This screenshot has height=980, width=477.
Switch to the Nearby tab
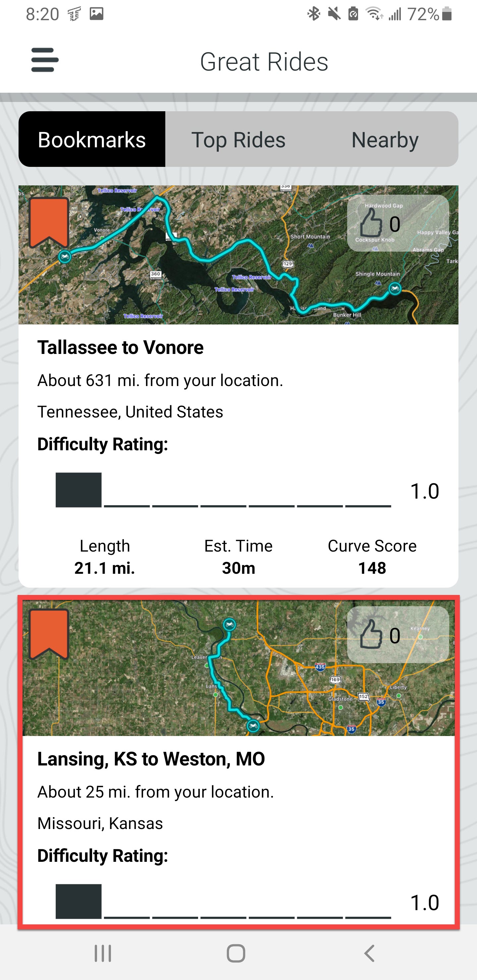pyautogui.click(x=385, y=140)
